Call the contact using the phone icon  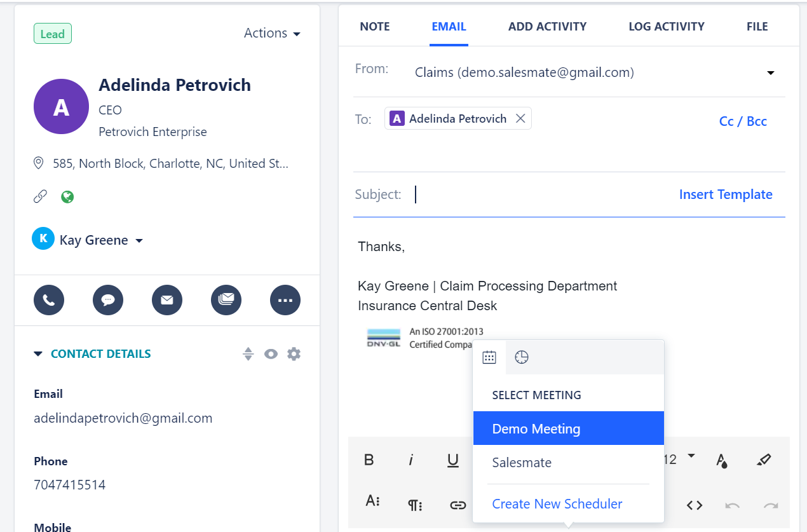[49, 300]
